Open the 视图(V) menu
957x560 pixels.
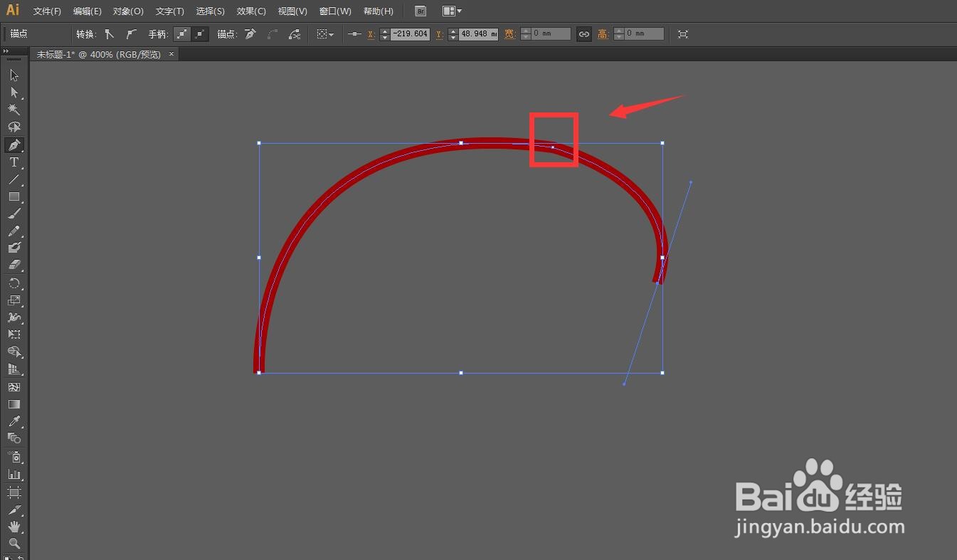click(x=292, y=11)
